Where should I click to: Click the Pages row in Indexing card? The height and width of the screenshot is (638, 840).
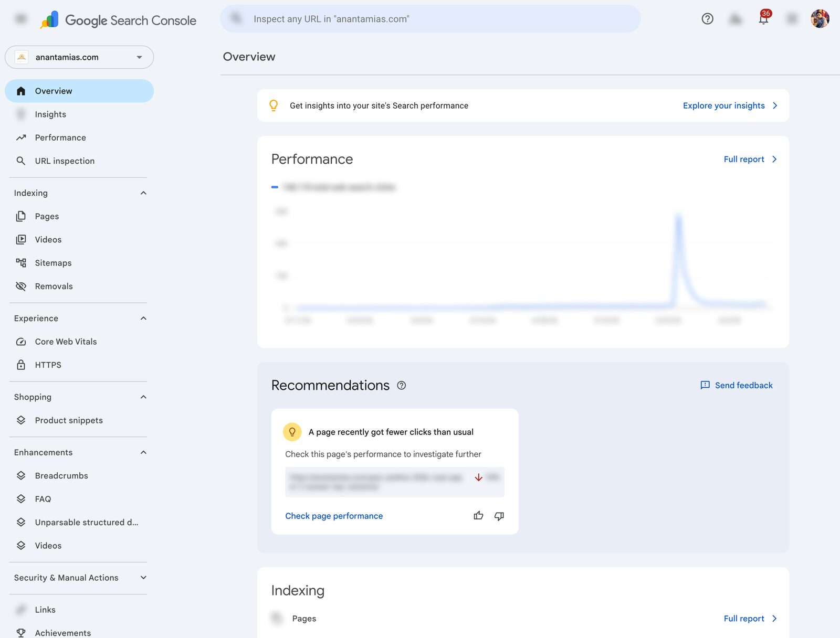point(523,619)
